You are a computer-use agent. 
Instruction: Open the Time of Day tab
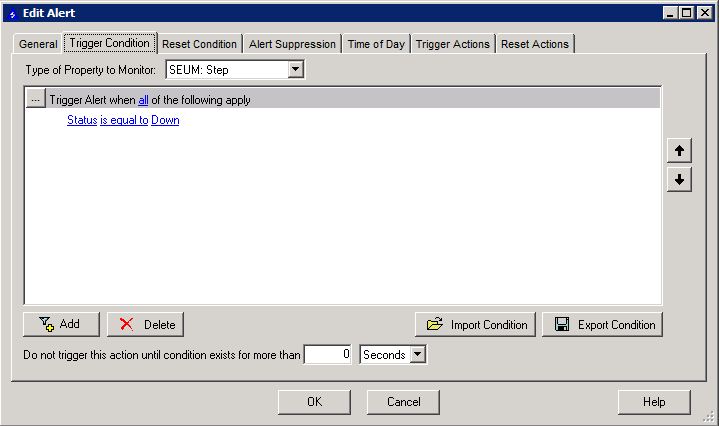tap(376, 44)
